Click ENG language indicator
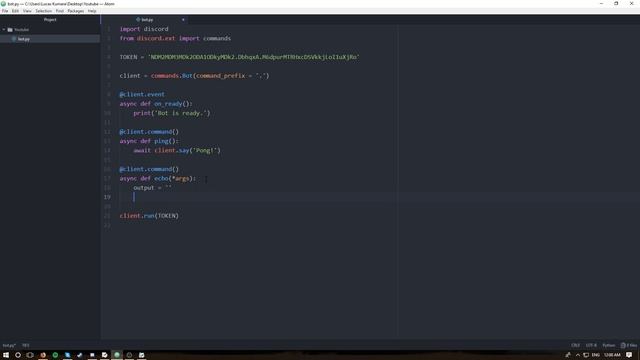Screen dimensions: 640x360 tap(596, 355)
